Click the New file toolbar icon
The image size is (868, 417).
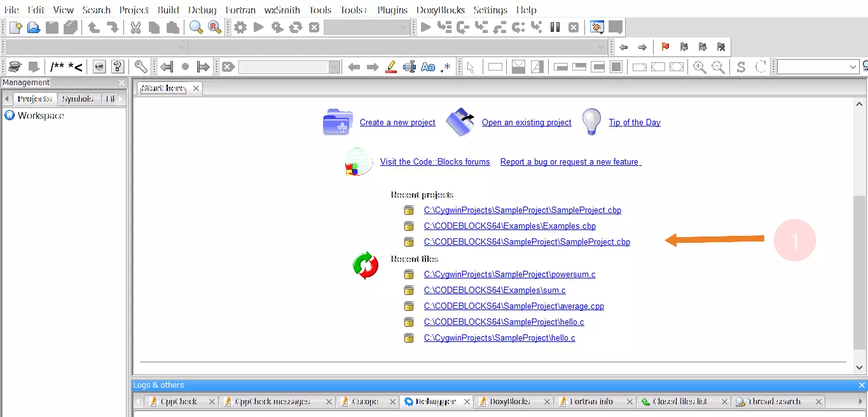point(16,27)
